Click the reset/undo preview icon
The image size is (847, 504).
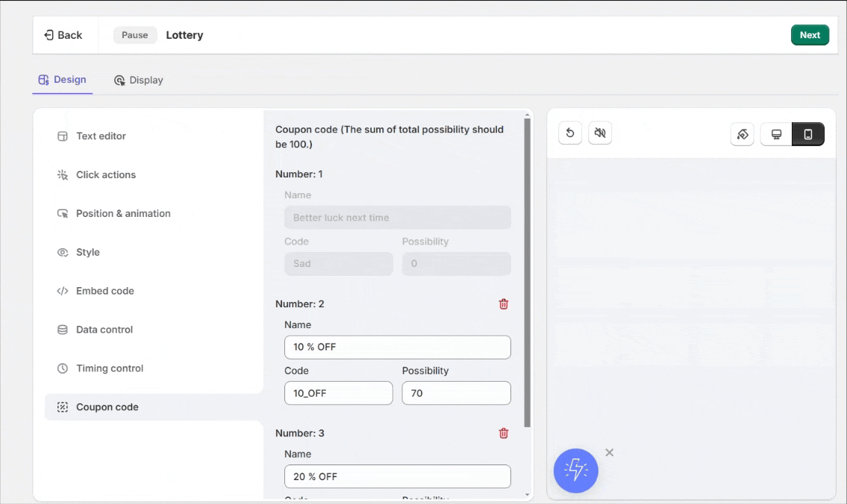coord(570,133)
